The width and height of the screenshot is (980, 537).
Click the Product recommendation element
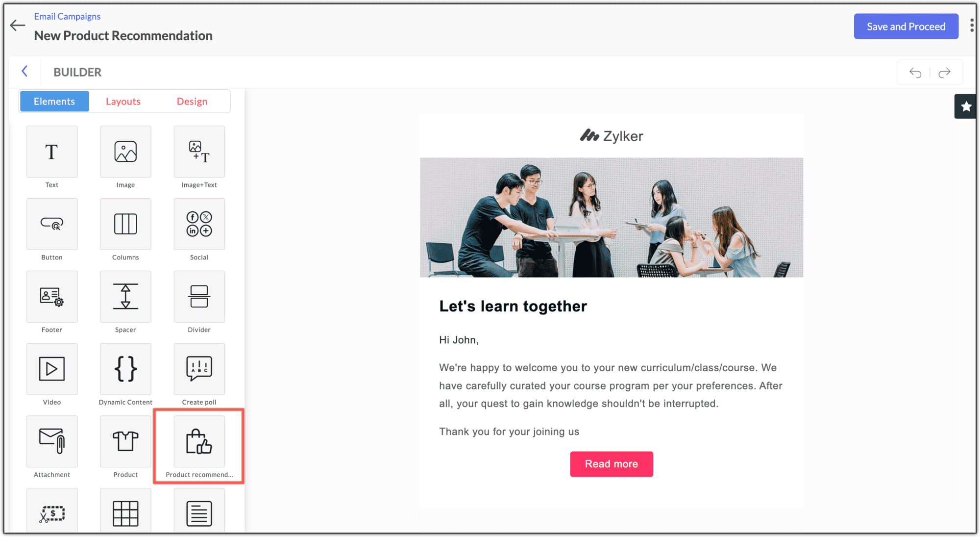(x=199, y=441)
